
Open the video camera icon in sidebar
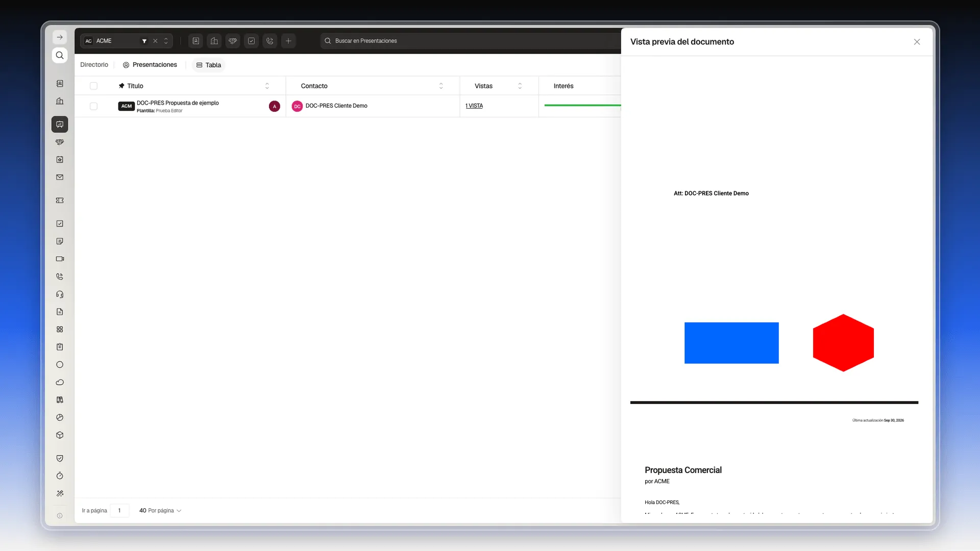tap(60, 259)
